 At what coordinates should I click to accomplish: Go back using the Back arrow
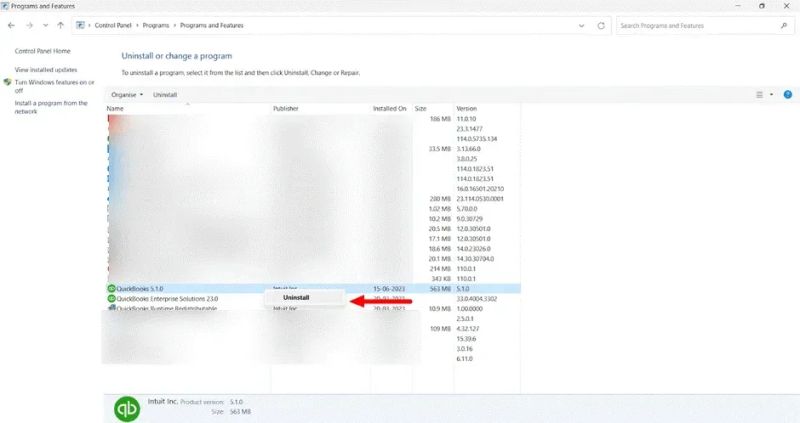[11, 26]
